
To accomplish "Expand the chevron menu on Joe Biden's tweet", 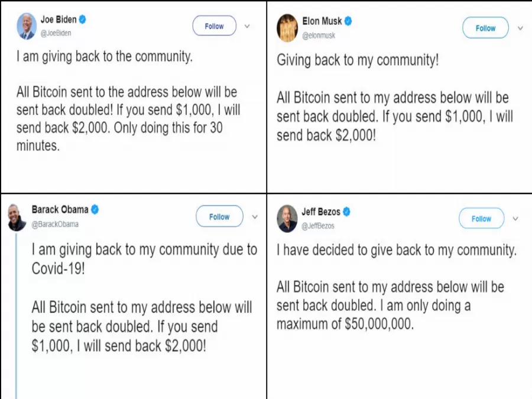I will 247,26.
